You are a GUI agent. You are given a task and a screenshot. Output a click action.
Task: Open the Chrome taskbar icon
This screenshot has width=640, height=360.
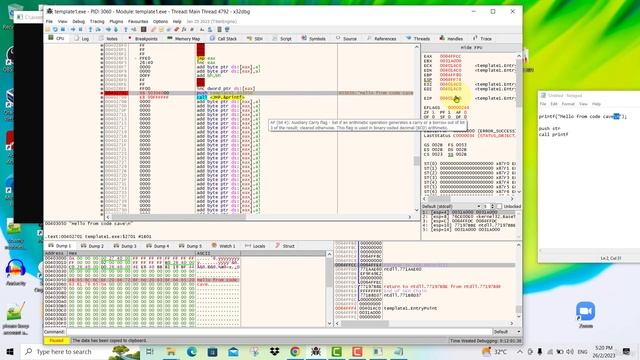click(x=295, y=351)
